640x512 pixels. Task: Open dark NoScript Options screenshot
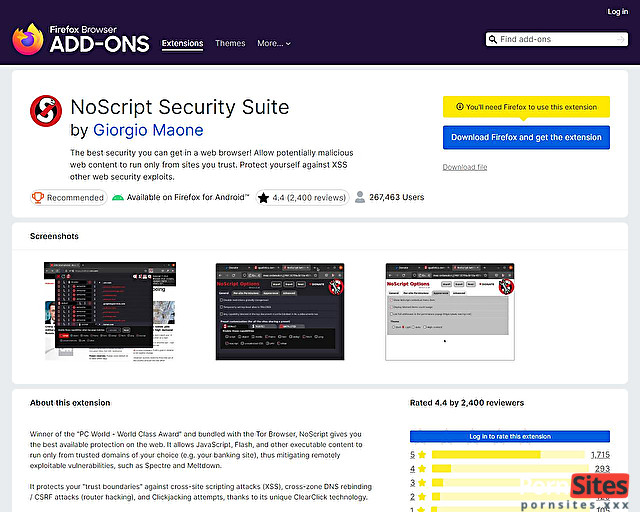(280, 312)
